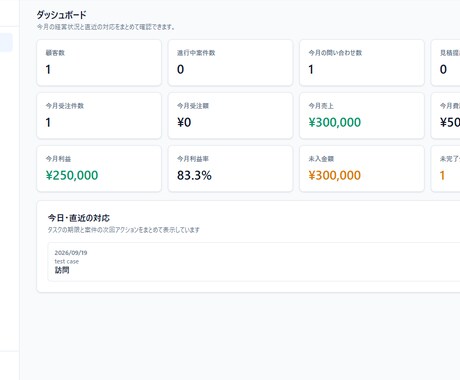Click the 今月利益 card showing ¥250,000
Image resolution: width=460 pixels, height=380 pixels.
coord(99,169)
